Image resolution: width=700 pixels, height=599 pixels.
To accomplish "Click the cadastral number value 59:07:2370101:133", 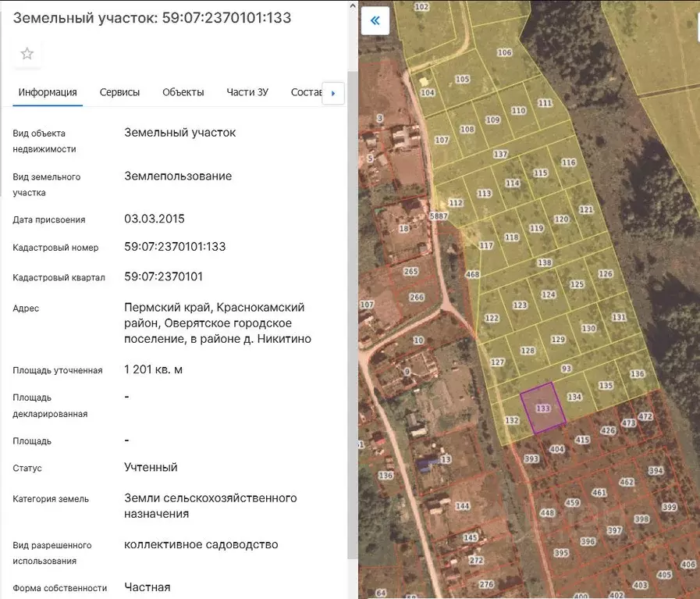I will tap(175, 247).
